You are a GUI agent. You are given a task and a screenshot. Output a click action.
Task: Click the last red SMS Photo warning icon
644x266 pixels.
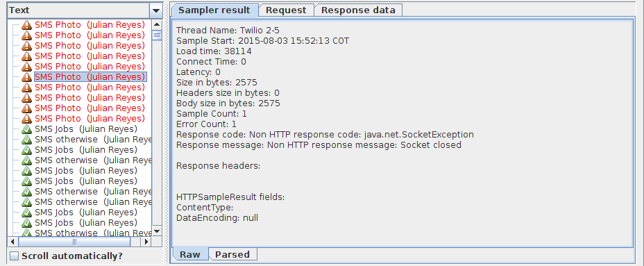26,118
